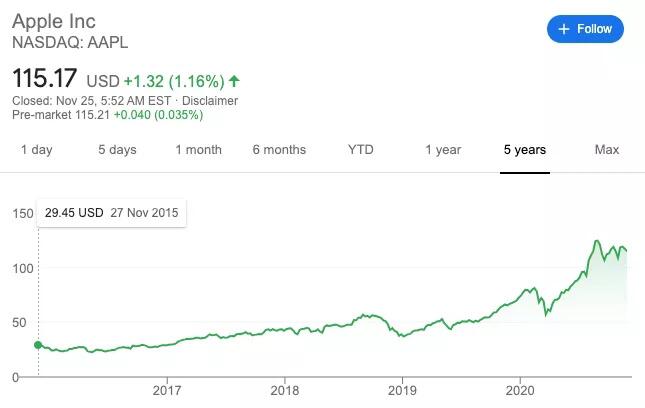645x408 pixels.
Task: Select the 1 year range
Action: pos(443,150)
